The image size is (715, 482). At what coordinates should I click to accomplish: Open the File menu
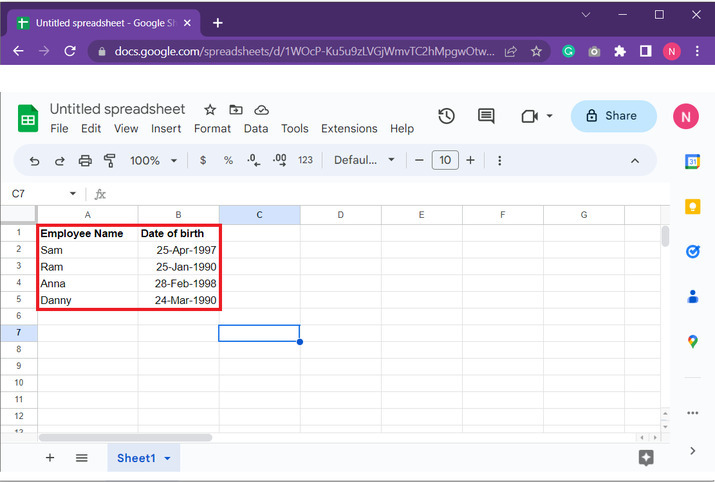coord(59,129)
